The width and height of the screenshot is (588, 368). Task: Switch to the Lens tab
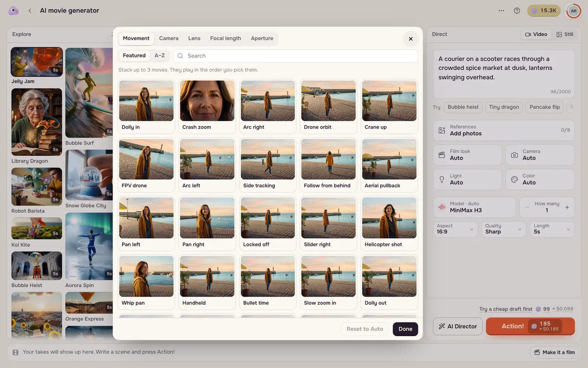pyautogui.click(x=194, y=38)
